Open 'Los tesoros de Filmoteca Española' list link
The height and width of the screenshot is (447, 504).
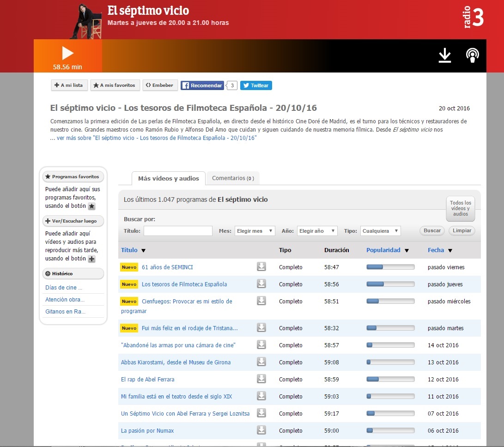point(184,284)
